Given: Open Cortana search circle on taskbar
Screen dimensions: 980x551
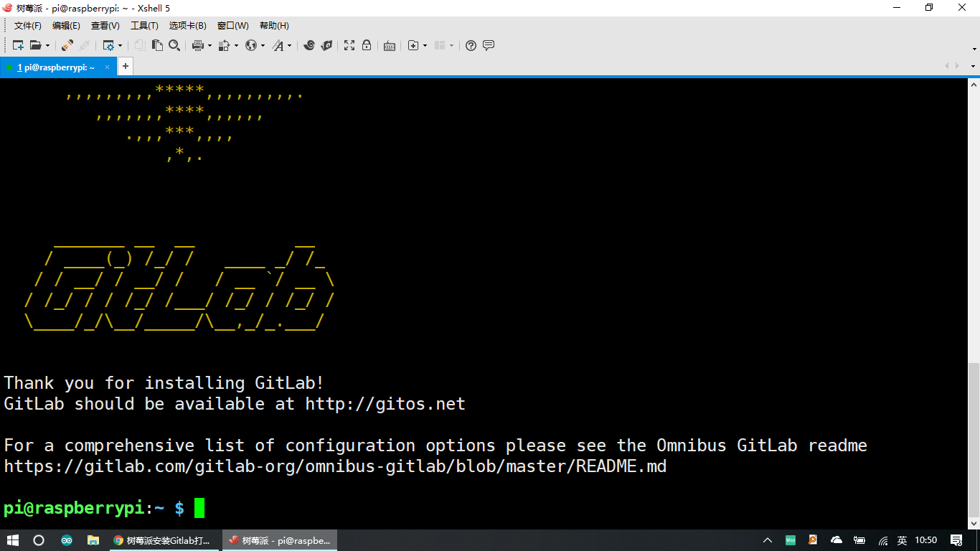Looking at the screenshot, I should [x=39, y=540].
